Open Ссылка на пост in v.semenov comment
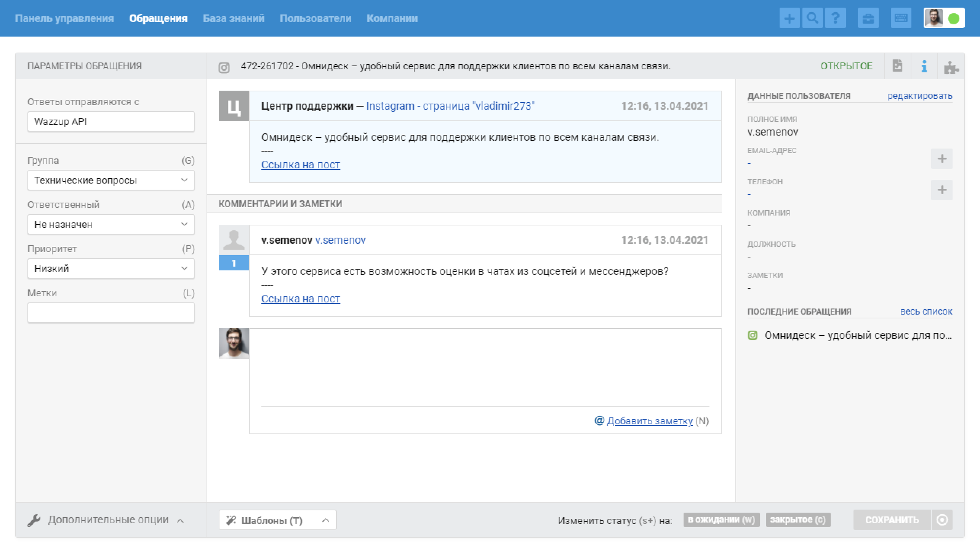The image size is (980, 553). pos(301,299)
